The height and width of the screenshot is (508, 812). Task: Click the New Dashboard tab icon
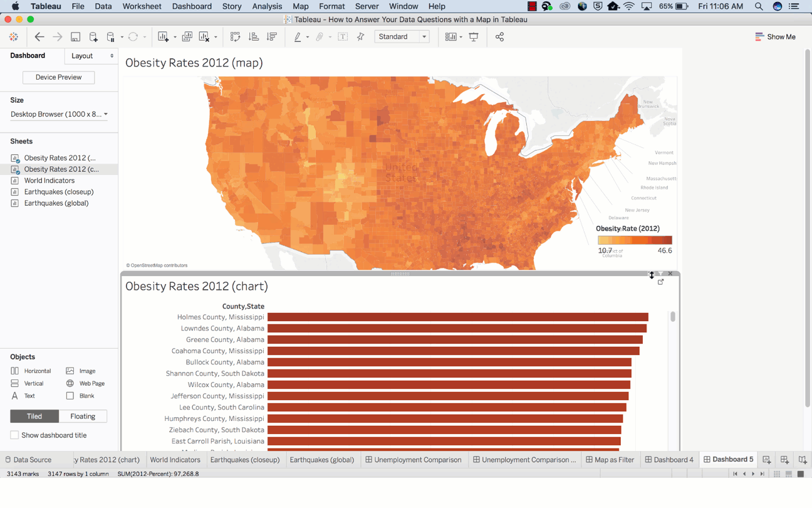tap(784, 460)
